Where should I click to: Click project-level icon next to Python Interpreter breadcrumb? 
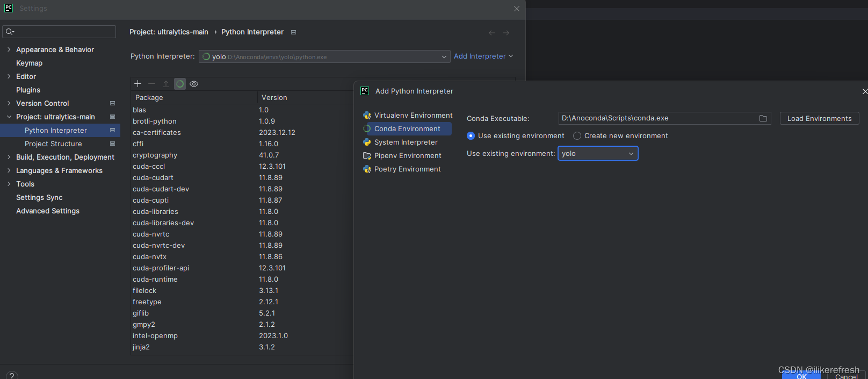(293, 32)
